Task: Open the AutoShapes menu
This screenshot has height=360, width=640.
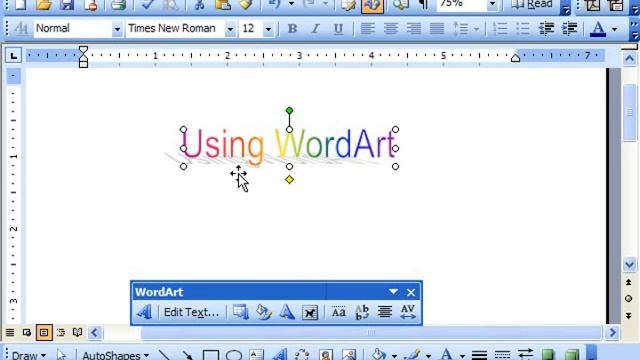Action: point(116,355)
